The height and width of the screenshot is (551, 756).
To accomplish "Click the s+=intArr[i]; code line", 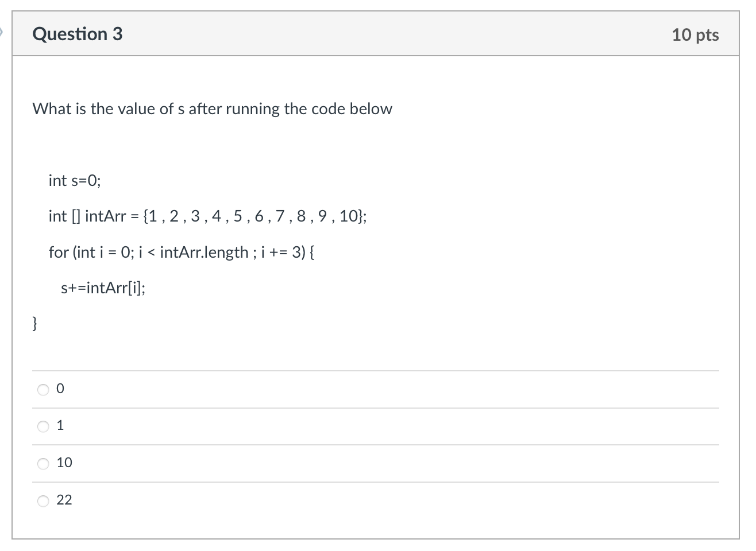I will (x=103, y=288).
